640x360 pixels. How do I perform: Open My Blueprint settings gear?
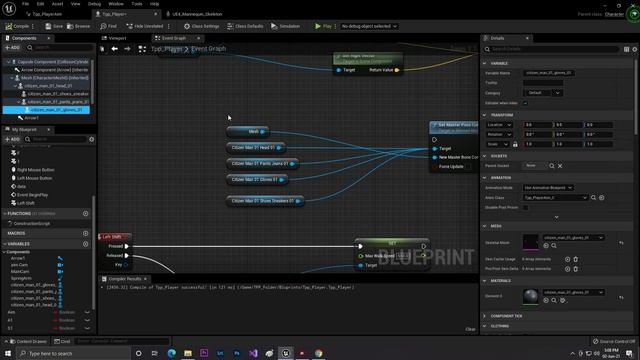(x=91, y=139)
